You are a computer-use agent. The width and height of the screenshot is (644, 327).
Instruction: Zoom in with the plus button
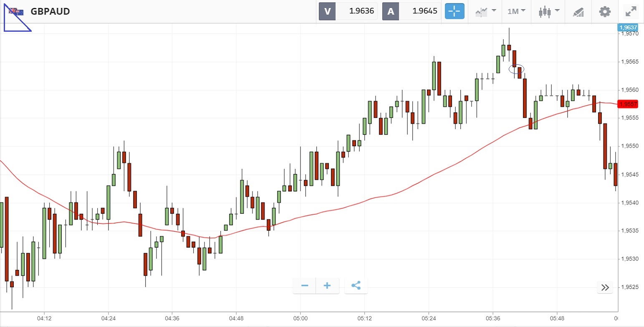[327, 286]
